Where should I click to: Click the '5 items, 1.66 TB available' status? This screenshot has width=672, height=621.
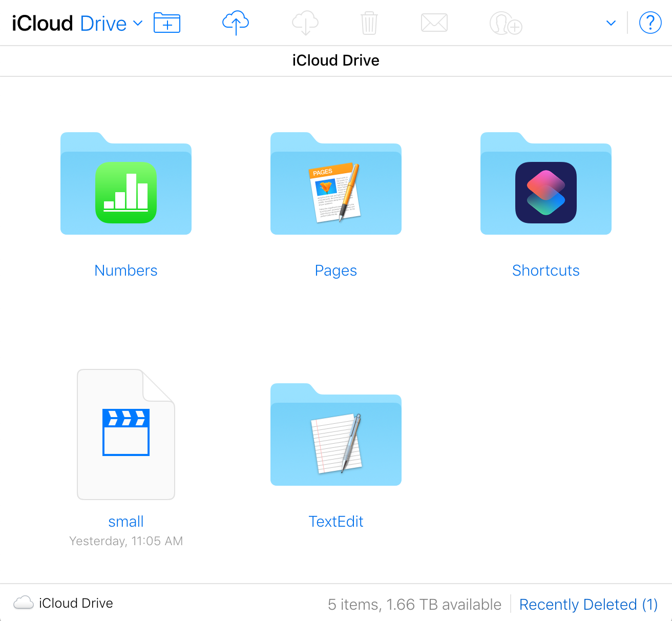414,605
